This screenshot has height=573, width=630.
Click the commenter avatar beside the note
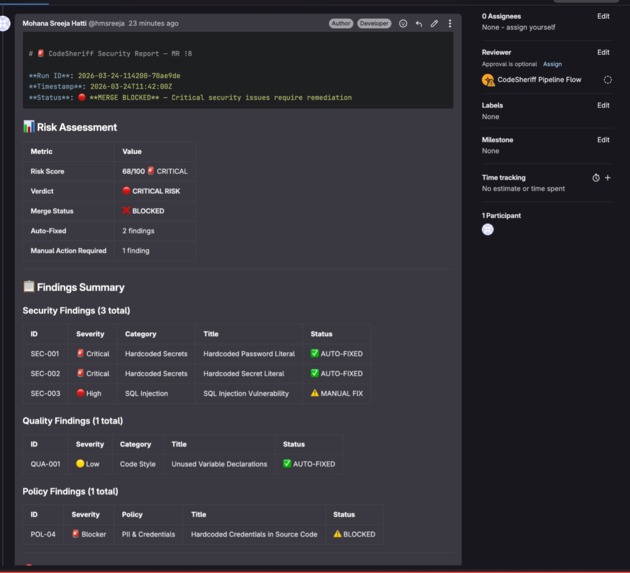point(4,23)
